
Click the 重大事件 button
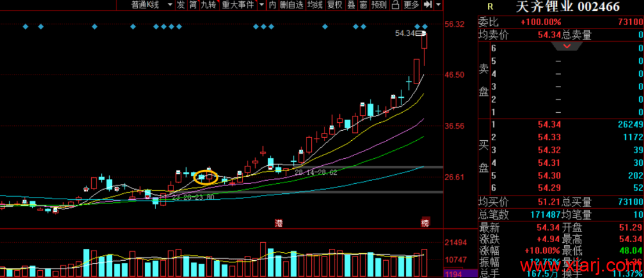pyautogui.click(x=238, y=5)
